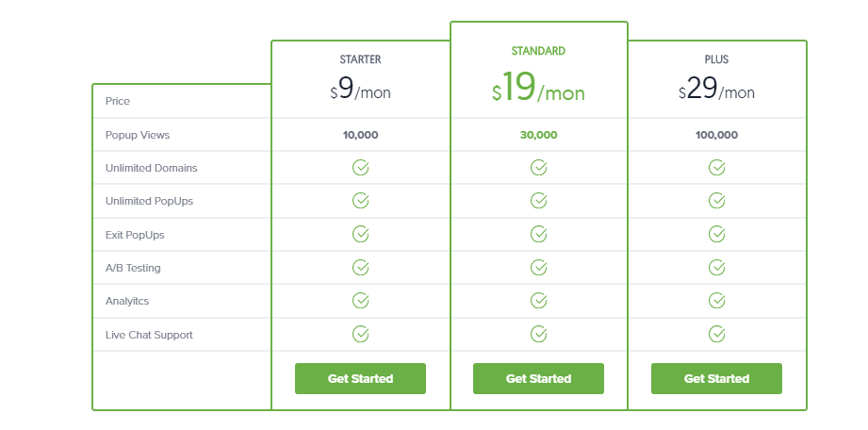Click Starter plan A/B Testing checkmark icon
Screen dimensions: 868x430
[360, 268]
